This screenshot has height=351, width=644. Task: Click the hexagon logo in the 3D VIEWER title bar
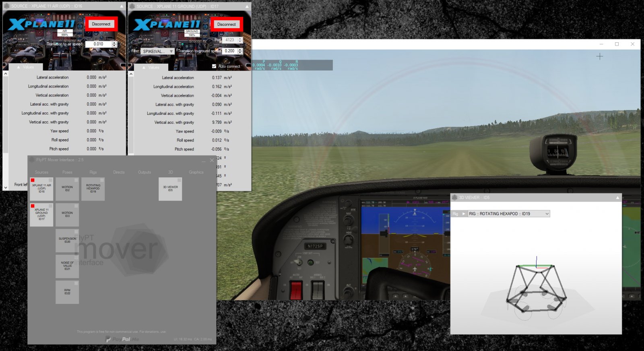(x=455, y=197)
